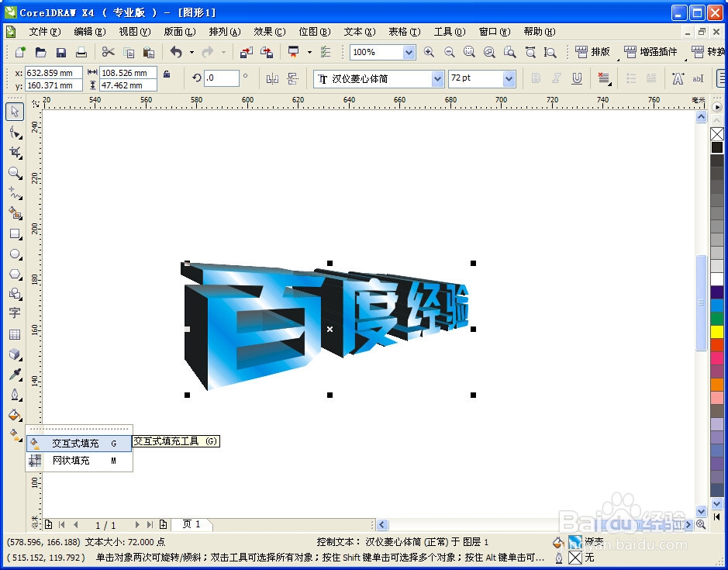Click the Zoom out magnifier icon

coord(449,52)
